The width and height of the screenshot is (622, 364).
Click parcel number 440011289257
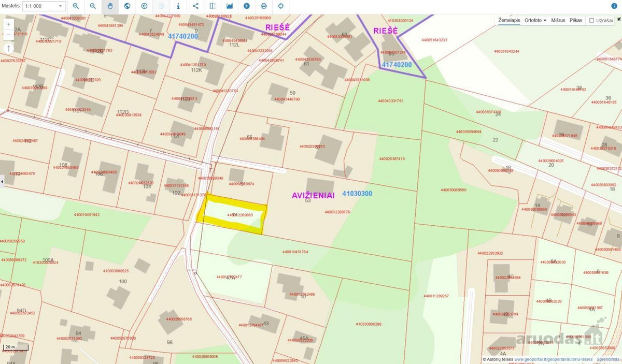point(436,296)
